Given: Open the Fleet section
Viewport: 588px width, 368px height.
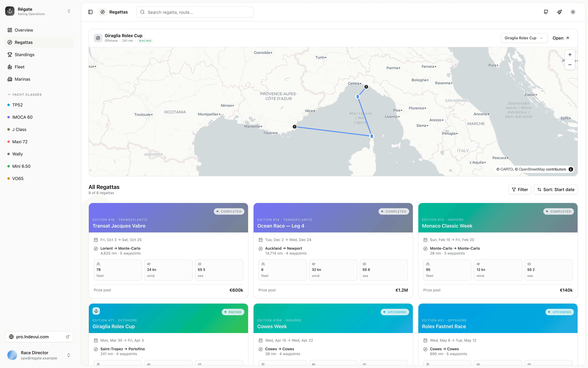Looking at the screenshot, I should (x=39, y=67).
